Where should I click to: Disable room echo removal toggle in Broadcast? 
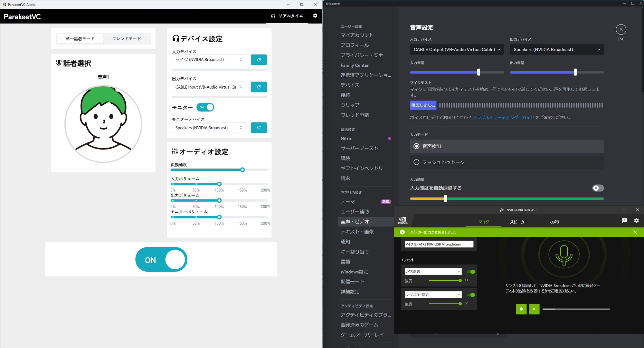coord(471,295)
